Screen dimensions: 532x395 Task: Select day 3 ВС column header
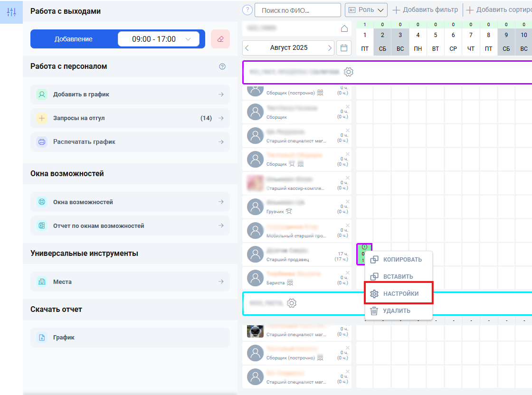point(400,42)
